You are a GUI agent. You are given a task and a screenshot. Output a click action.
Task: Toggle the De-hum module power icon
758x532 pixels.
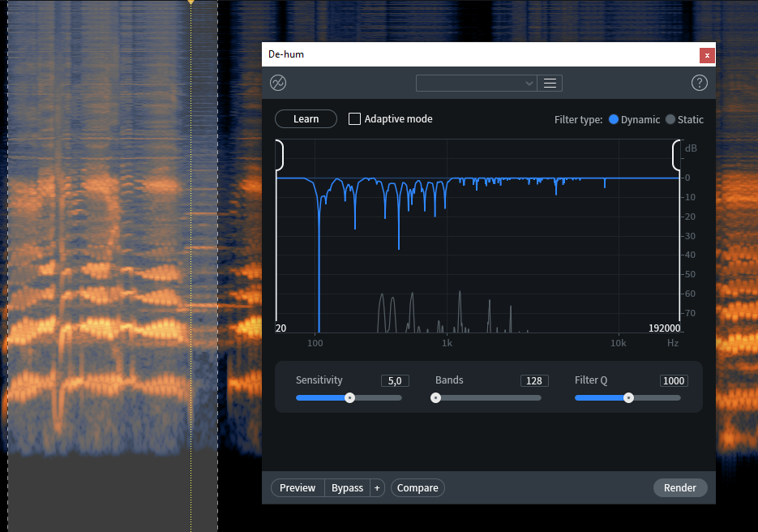point(278,83)
